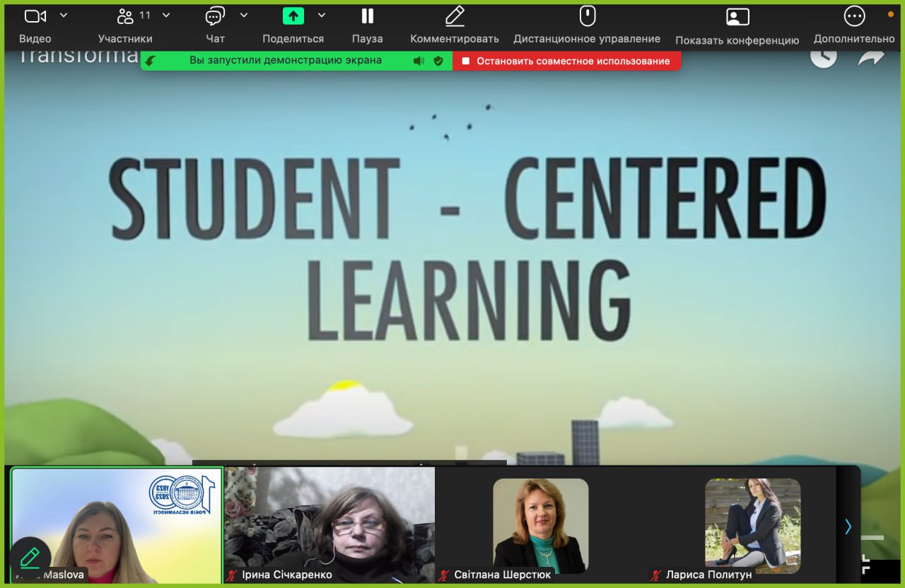This screenshot has height=588, width=905.
Task: Click the round green pencil annotate button
Action: (30, 558)
